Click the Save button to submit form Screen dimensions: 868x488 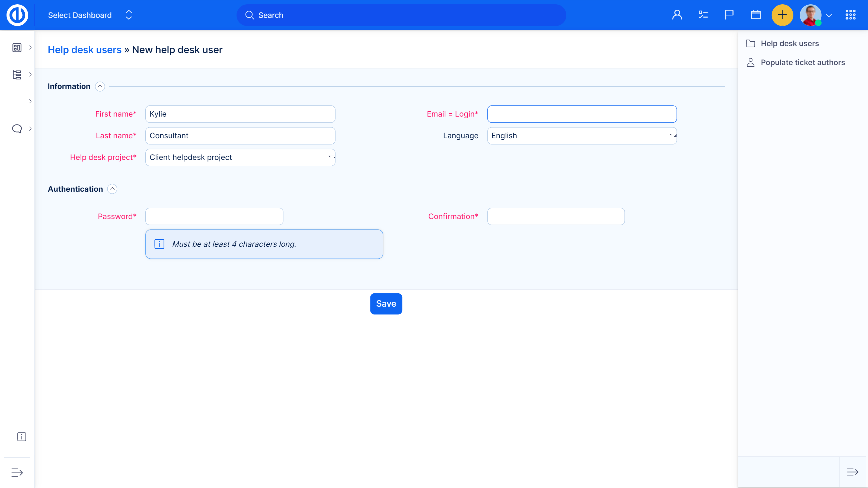386,304
